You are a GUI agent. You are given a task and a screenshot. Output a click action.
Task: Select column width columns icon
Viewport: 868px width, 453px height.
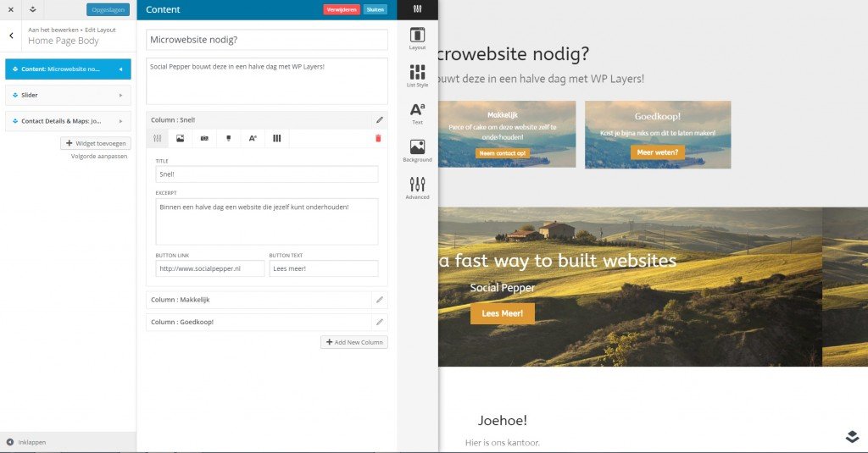pyautogui.click(x=277, y=138)
